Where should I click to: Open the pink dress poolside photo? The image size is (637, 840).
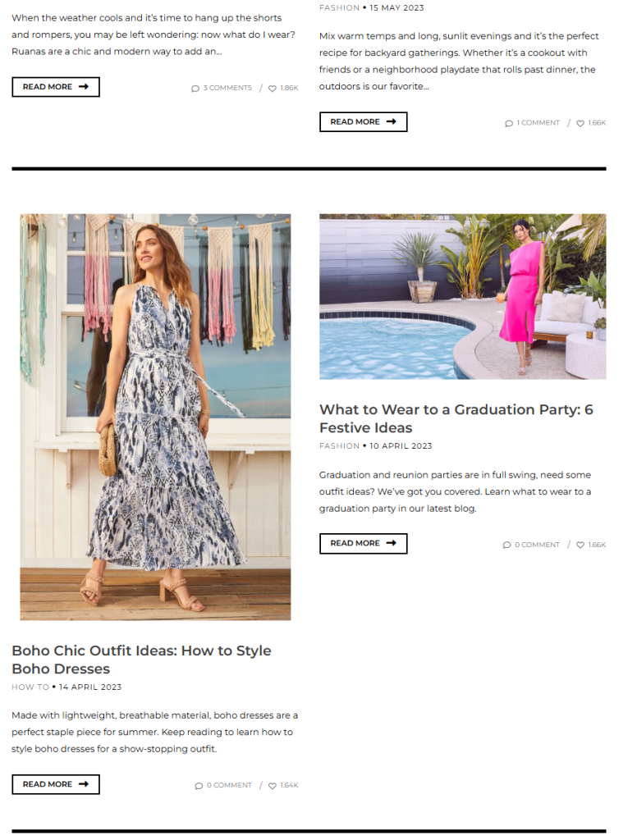click(x=463, y=297)
